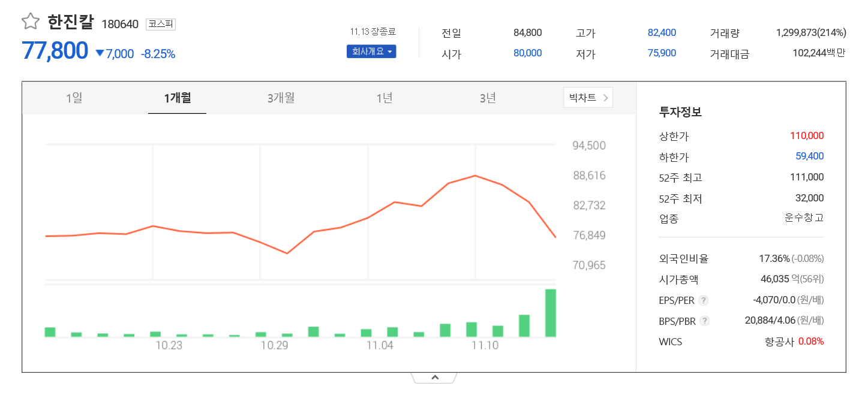Click the 저가 value 75,900

coord(662,53)
